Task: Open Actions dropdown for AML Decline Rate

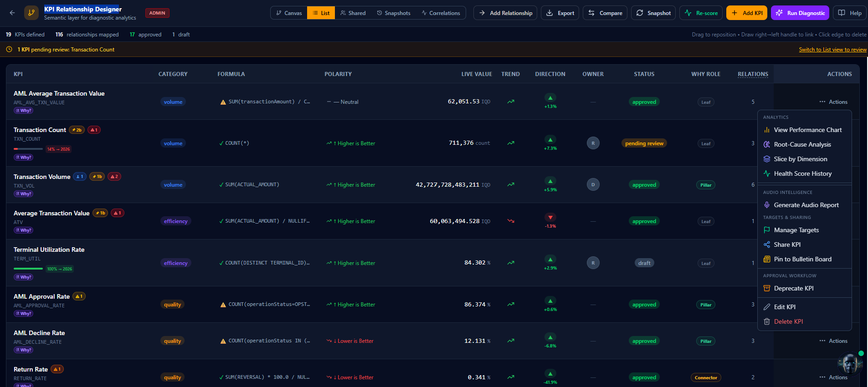Action: point(833,341)
